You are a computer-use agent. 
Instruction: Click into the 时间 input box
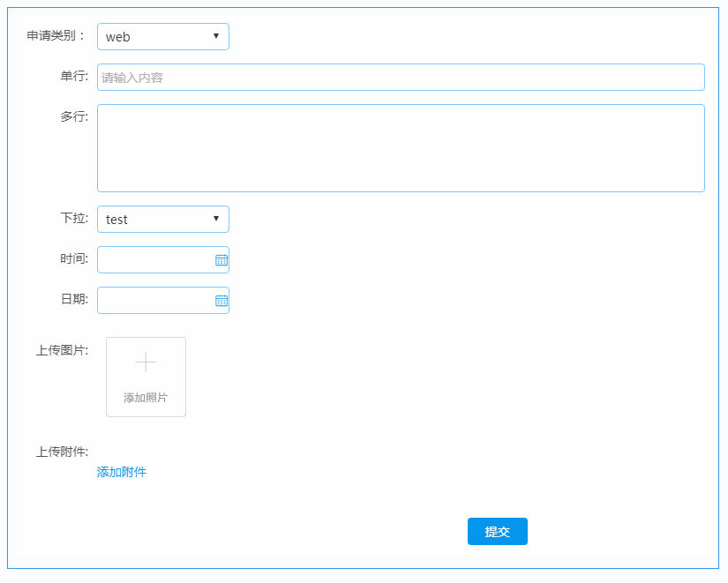tap(154, 260)
